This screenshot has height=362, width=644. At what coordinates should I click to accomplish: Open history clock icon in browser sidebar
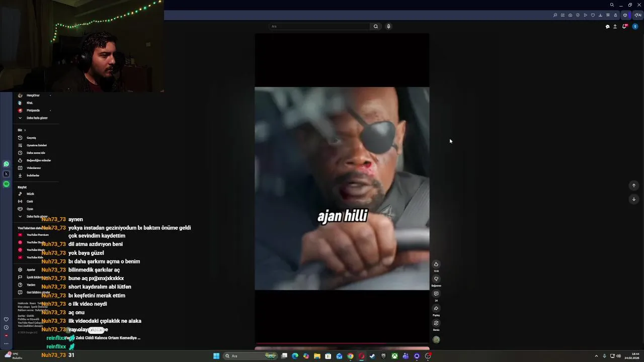6,327
